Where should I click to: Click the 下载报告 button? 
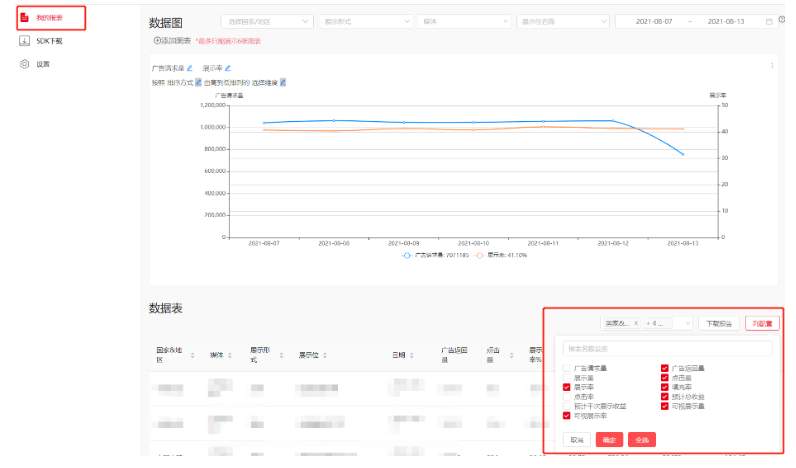(x=718, y=323)
